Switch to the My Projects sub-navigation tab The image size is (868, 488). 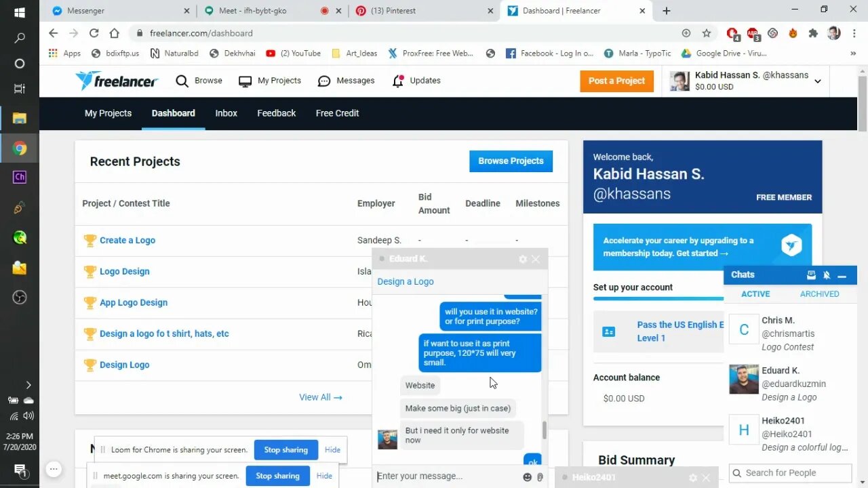point(108,113)
